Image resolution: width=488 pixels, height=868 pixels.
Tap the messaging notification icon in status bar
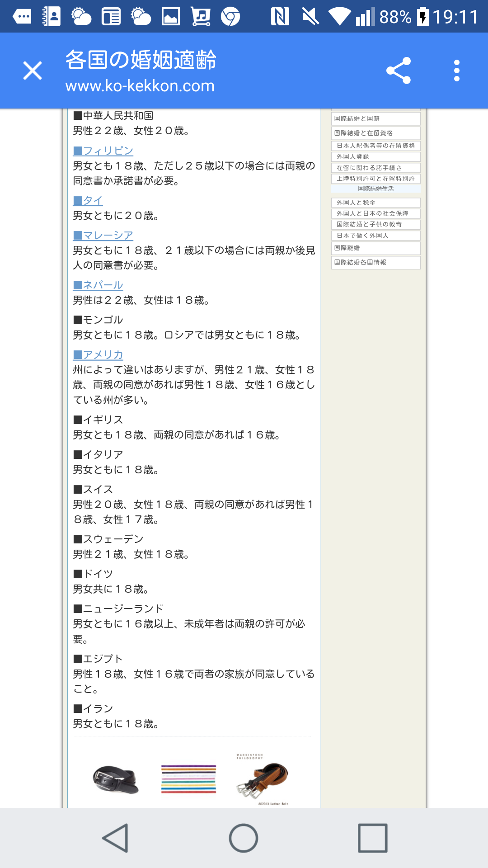22,17
